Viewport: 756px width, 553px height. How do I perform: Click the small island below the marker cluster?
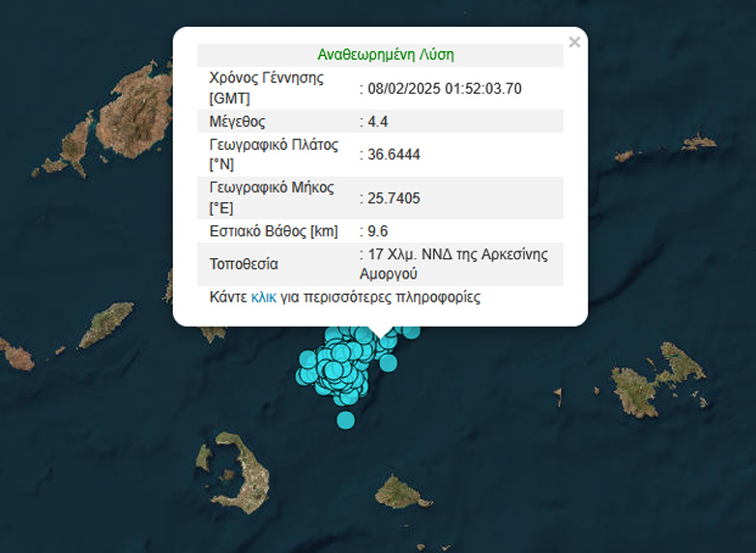pos(403,491)
